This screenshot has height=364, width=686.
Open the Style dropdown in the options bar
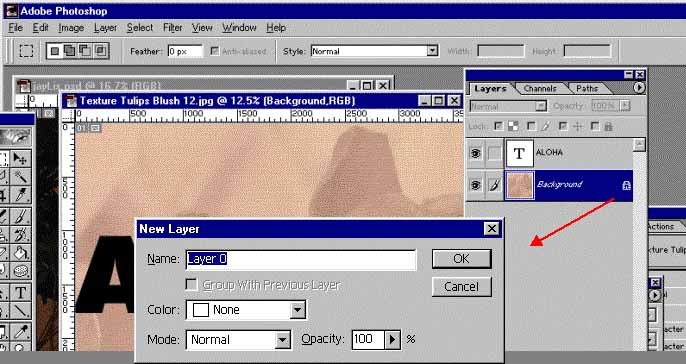(x=432, y=51)
